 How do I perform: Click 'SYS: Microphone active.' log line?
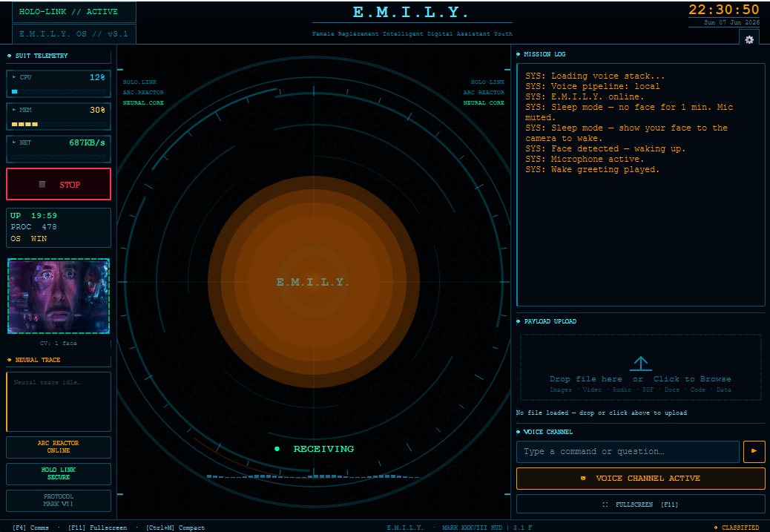(x=585, y=160)
